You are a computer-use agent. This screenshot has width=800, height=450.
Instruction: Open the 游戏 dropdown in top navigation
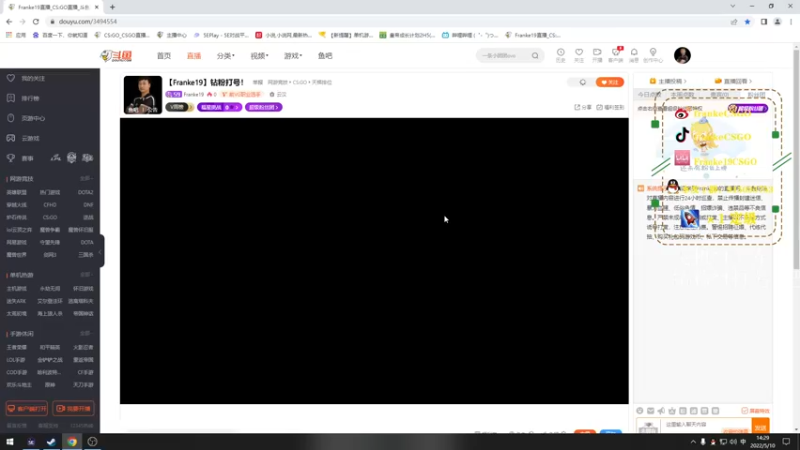point(293,56)
